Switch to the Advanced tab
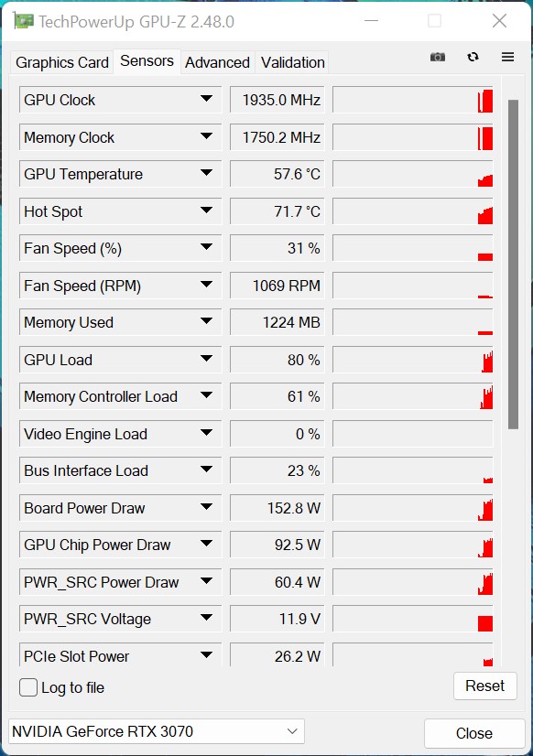The width and height of the screenshot is (533, 756). click(217, 62)
